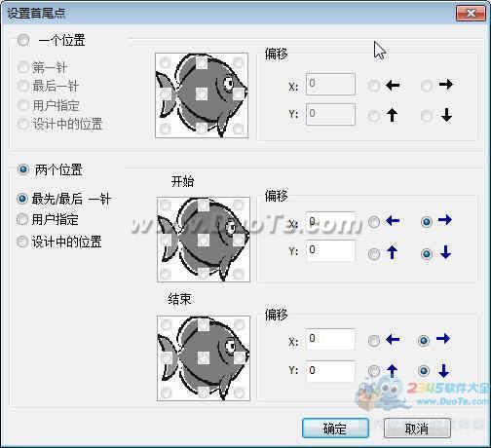Viewport: 491px width, 448px height.
Task: Select the 一个位置 radio option
Action: [x=23, y=40]
